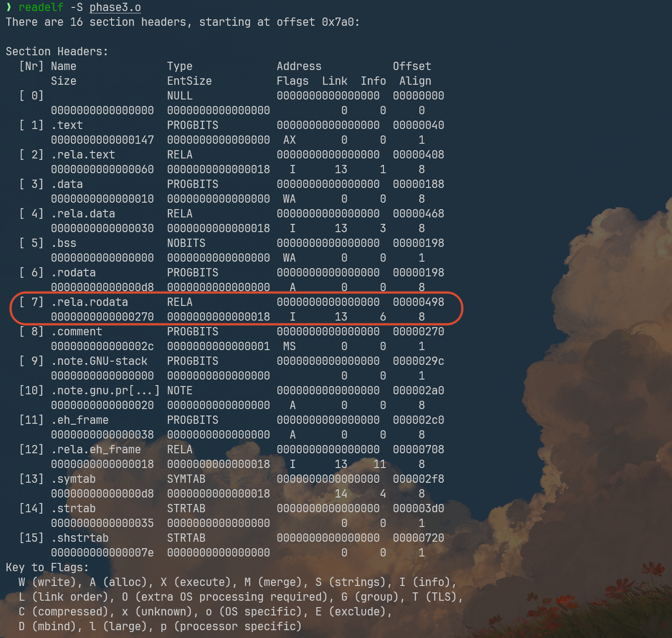Click the .shstrtab offset value 00000720

tap(419, 538)
